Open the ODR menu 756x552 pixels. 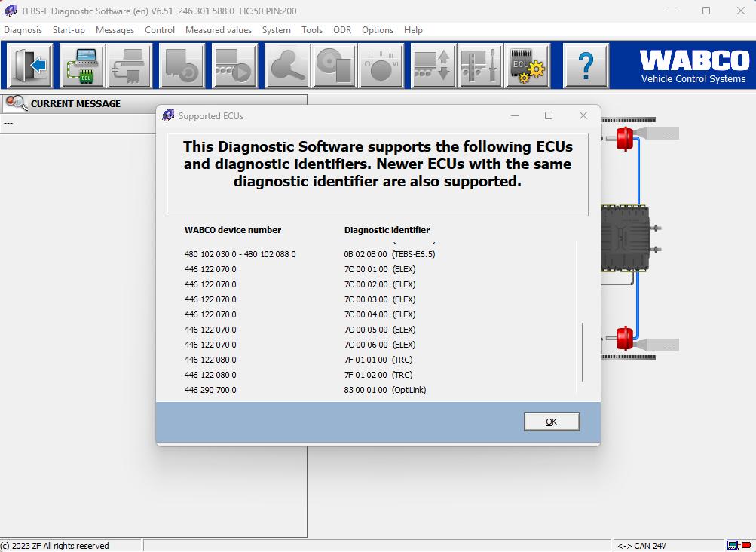[x=341, y=30]
